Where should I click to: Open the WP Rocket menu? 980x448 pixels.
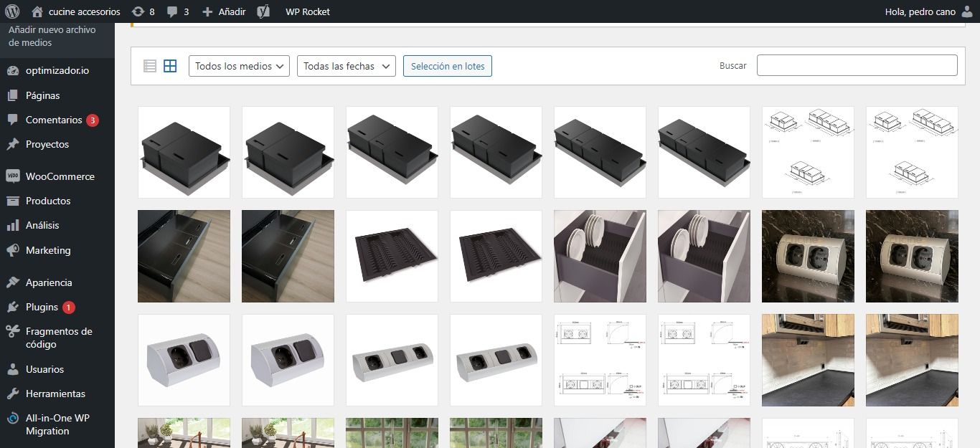pyautogui.click(x=308, y=11)
